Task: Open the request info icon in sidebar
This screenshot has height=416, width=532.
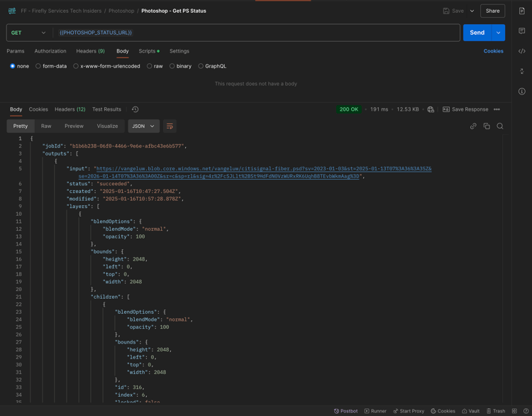Action: click(522, 92)
